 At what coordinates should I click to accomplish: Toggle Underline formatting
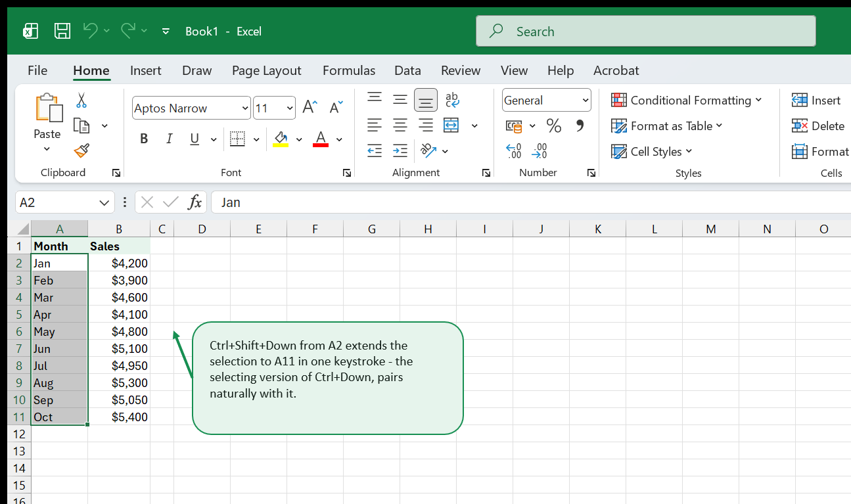[x=195, y=139]
